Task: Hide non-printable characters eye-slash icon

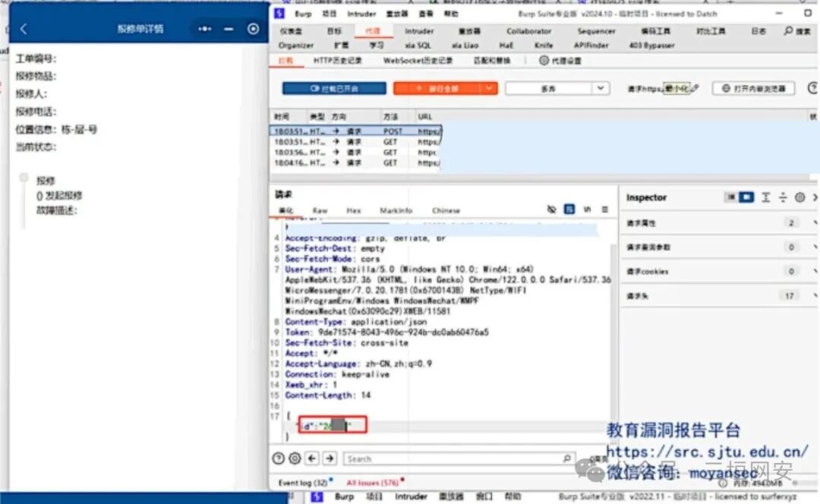Action: point(551,209)
